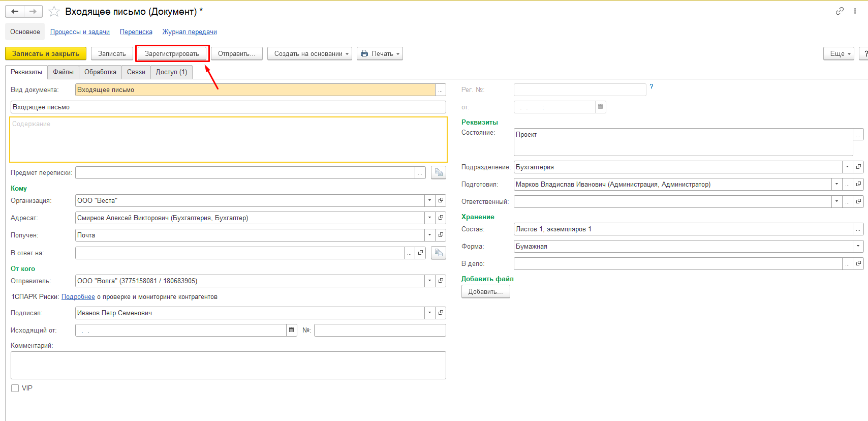Click the question mark help near Рег. №
Screen dimensions: 868x421
(x=652, y=87)
